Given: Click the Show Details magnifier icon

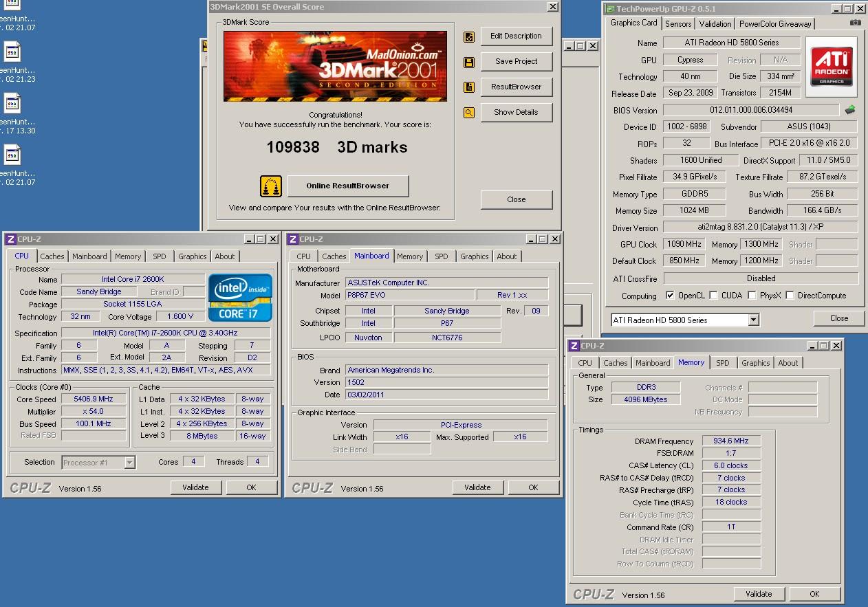Looking at the screenshot, I should (x=469, y=113).
